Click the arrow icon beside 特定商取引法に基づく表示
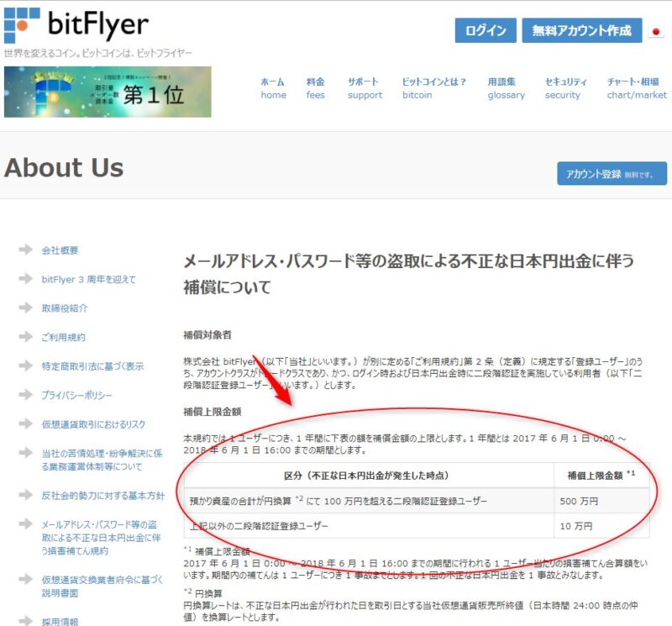The width and height of the screenshot is (672, 626). pyautogui.click(x=26, y=366)
